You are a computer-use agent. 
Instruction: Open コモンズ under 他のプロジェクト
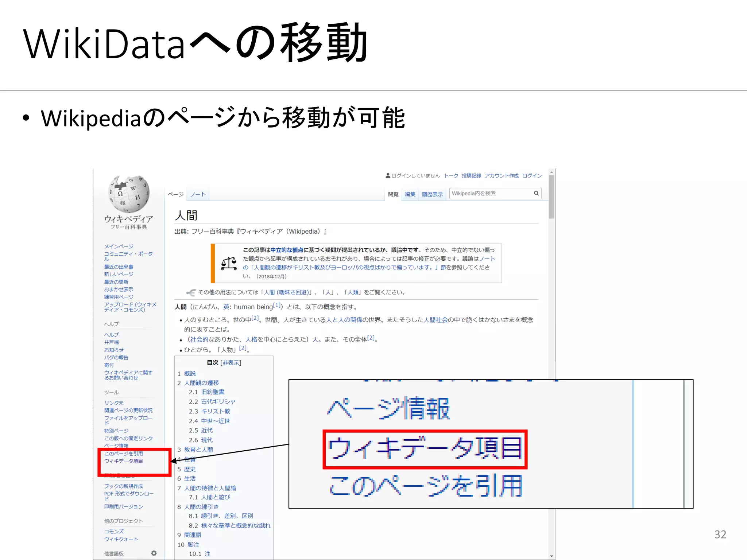(x=114, y=532)
